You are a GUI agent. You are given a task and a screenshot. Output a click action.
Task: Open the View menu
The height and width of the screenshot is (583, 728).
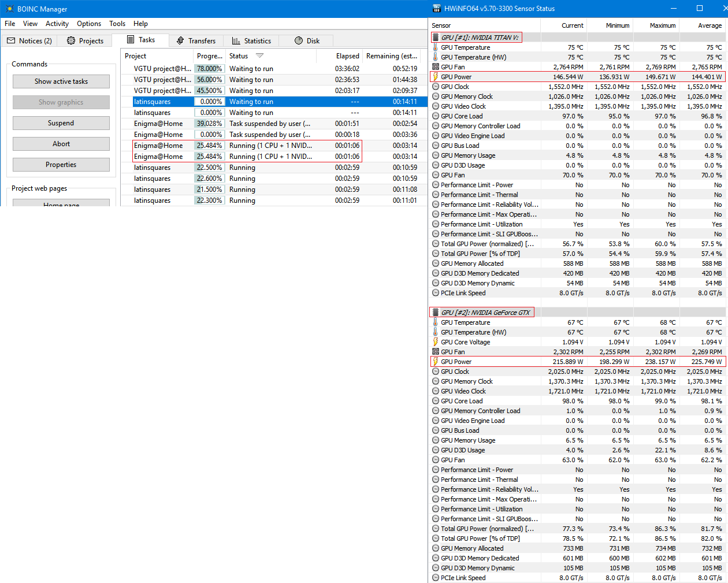pos(30,24)
